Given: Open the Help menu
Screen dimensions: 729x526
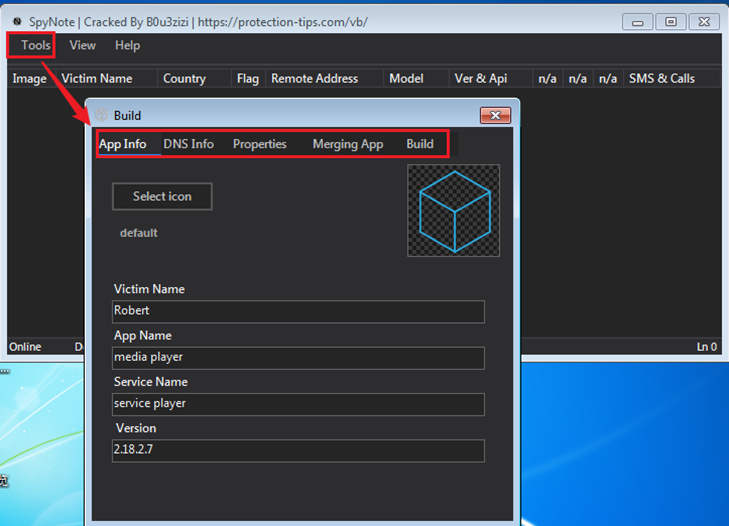Looking at the screenshot, I should coord(127,45).
